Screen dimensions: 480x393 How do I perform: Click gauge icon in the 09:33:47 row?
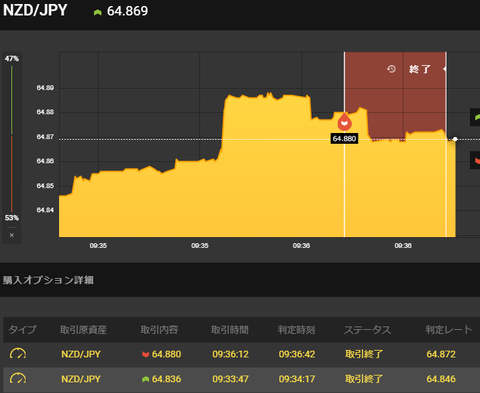point(18,378)
